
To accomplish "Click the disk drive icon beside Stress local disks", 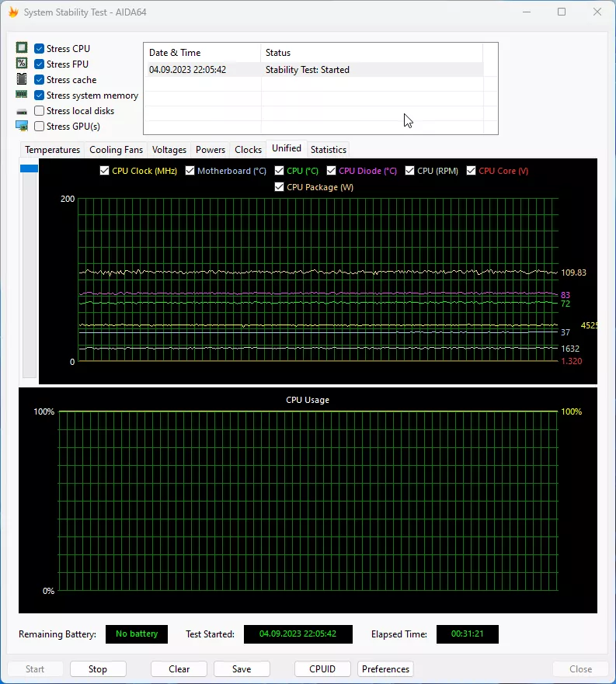I will click(x=22, y=112).
